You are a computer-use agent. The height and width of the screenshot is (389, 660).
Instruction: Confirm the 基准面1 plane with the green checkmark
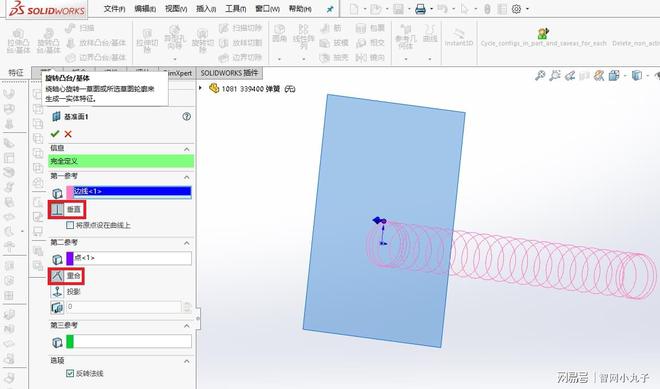[55, 133]
